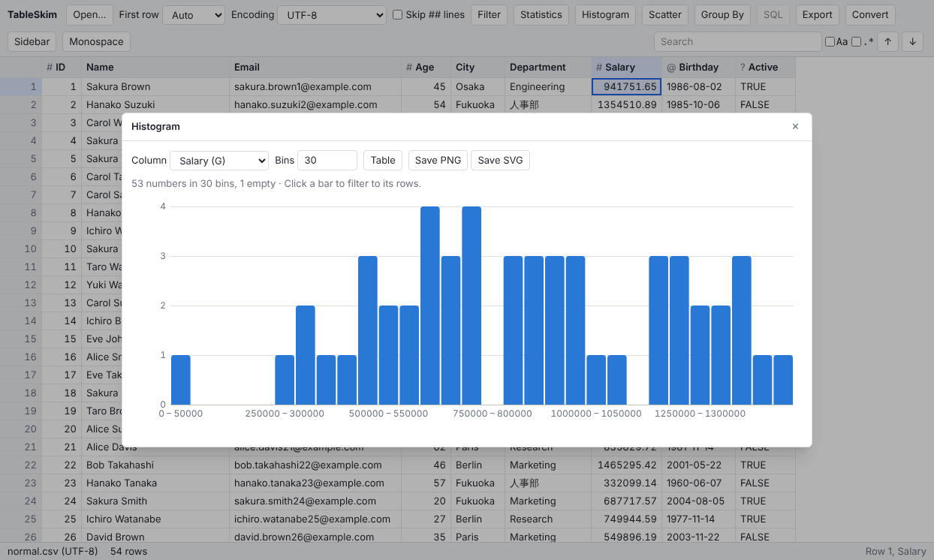Viewport: 934px width, 560px height.
Task: Open the Scatter plot tool
Action: point(665,15)
